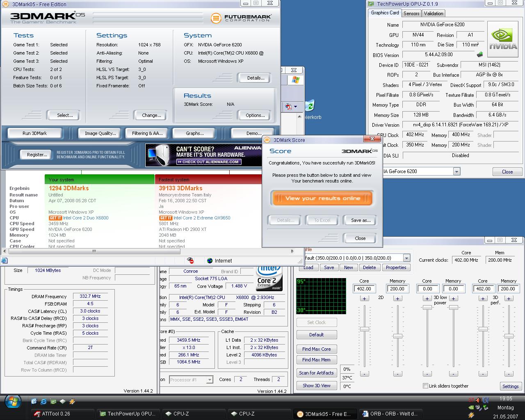Open the volume speaker icon in the tray
Viewport: 525px width, 420px height.
click(x=478, y=400)
